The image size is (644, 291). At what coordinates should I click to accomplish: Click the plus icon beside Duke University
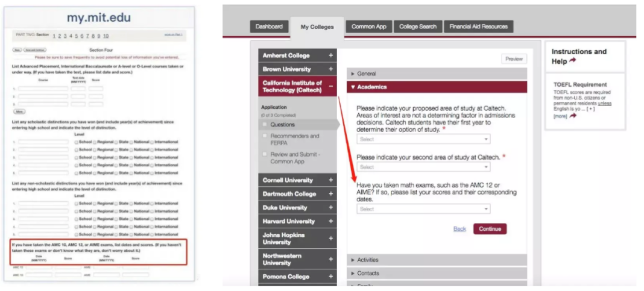330,208
